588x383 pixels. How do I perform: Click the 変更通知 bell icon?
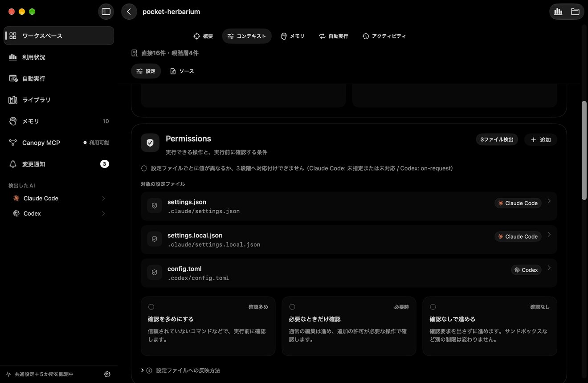coord(13,164)
